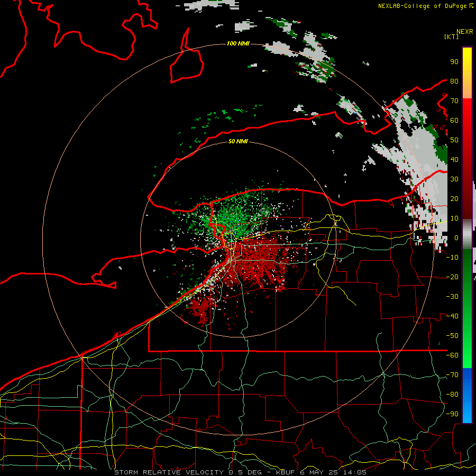Click the KT units label above color scale
The image size is (476, 476).
[x=452, y=36]
